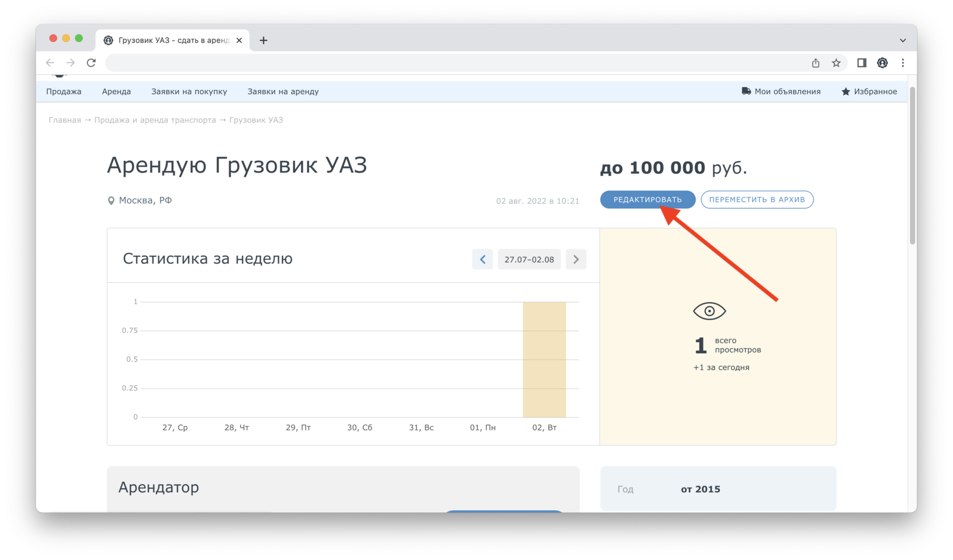
Task: Click the '02 авг. 2022 в 10:21' timestamp
Action: tap(538, 201)
